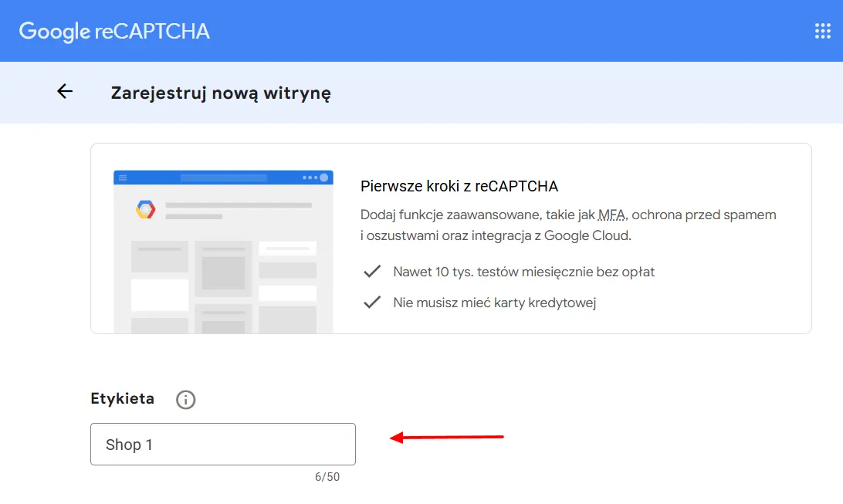843x504 pixels.
Task: Click the red arrow pointing at the field
Action: pos(448,438)
